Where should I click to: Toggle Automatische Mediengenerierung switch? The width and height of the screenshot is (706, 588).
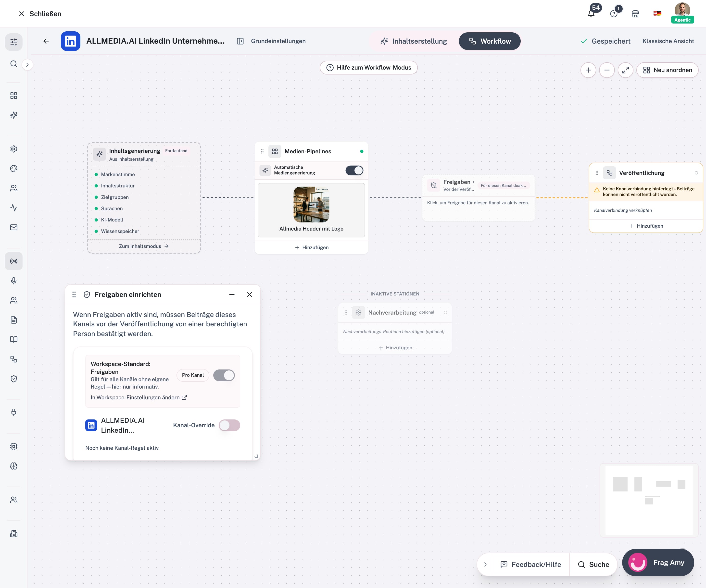[x=354, y=170]
